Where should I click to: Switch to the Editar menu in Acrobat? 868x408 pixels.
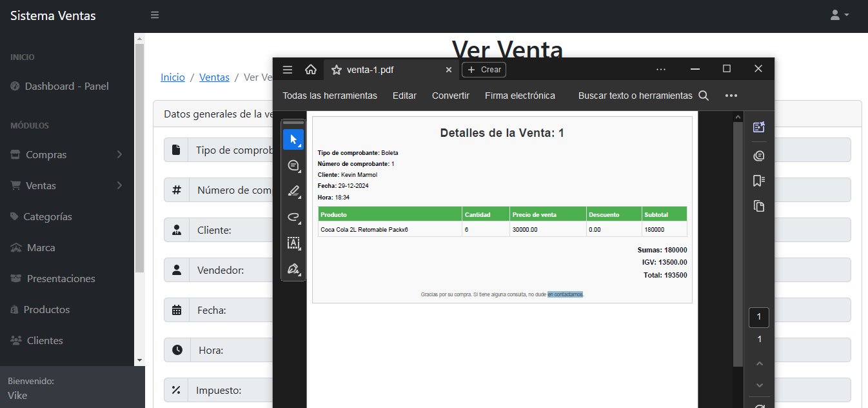pos(404,95)
